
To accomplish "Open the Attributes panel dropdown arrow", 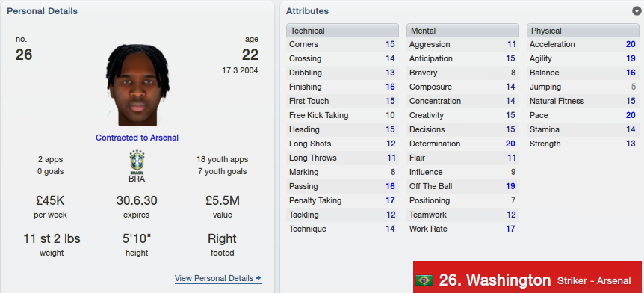I will 637,11.
